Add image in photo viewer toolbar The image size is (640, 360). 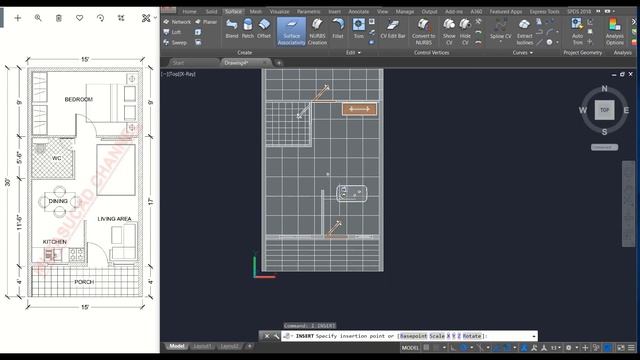click(18, 18)
